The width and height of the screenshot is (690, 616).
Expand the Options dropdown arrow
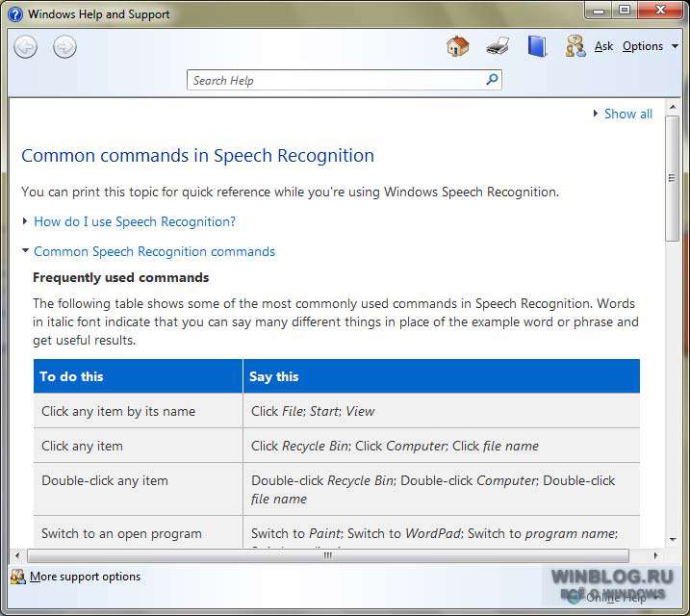click(675, 46)
